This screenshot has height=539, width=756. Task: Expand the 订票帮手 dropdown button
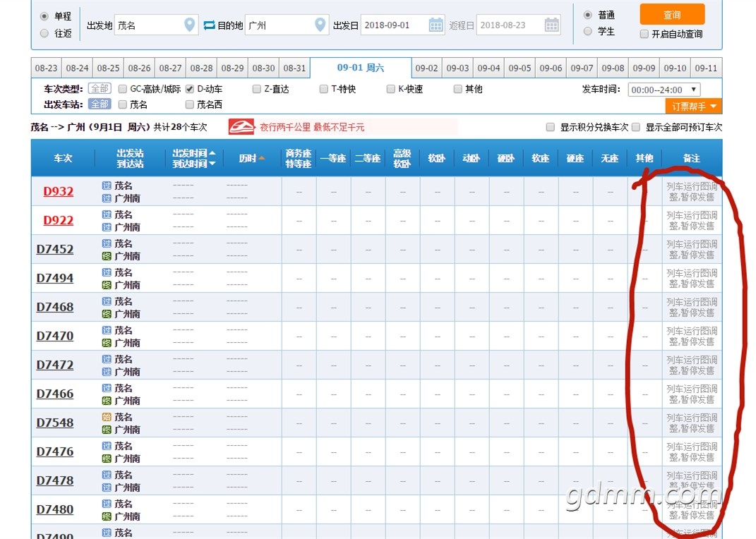[693, 106]
